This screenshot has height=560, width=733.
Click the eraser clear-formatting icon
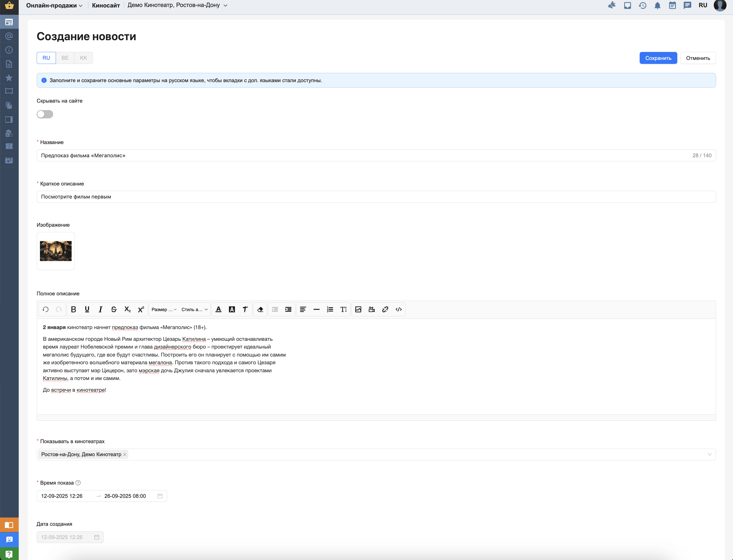(x=260, y=309)
